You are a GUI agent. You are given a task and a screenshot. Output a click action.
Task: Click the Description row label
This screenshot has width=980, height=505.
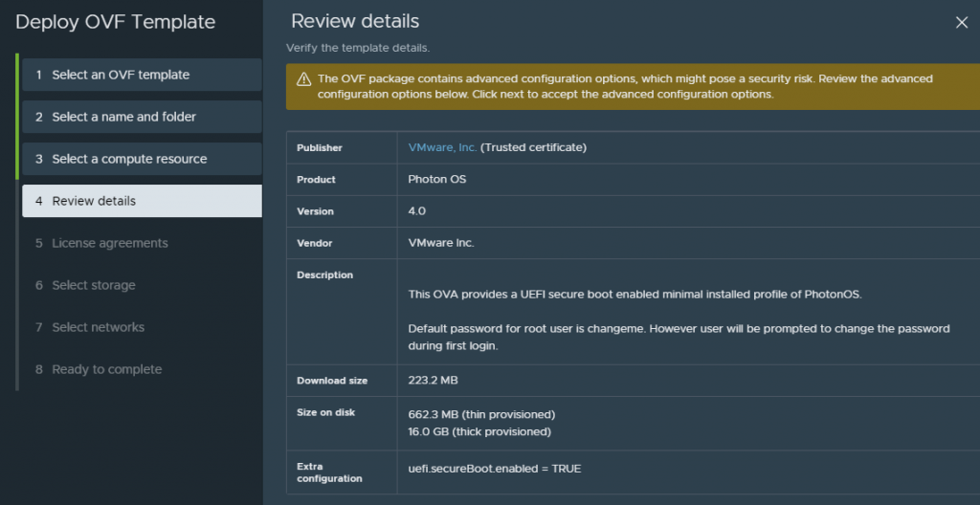click(x=325, y=275)
